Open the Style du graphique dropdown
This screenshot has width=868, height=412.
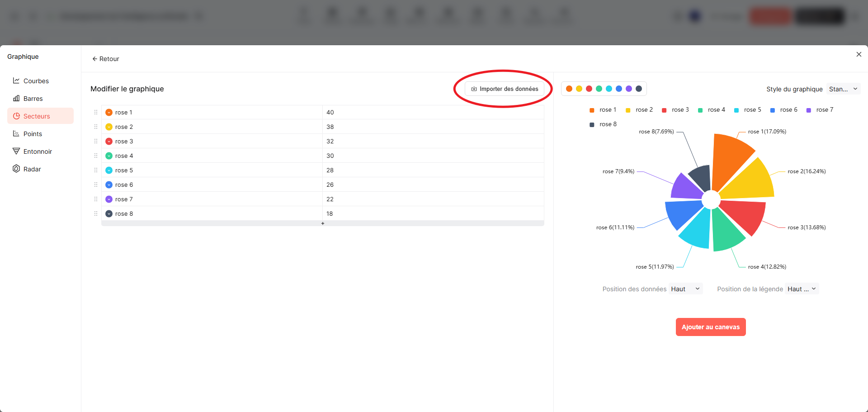pyautogui.click(x=843, y=89)
